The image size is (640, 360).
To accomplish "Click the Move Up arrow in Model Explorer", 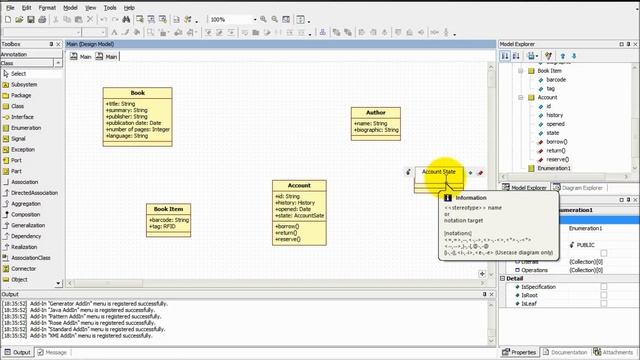I will click(x=563, y=56).
